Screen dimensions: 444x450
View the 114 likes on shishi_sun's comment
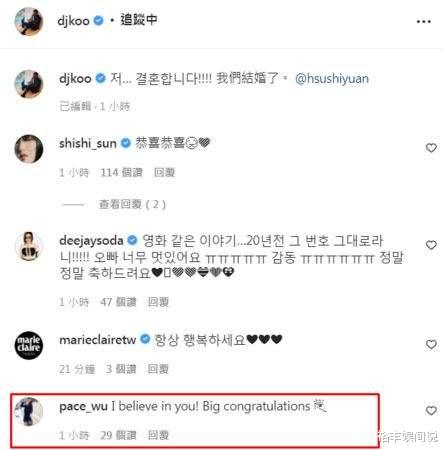pos(121,173)
